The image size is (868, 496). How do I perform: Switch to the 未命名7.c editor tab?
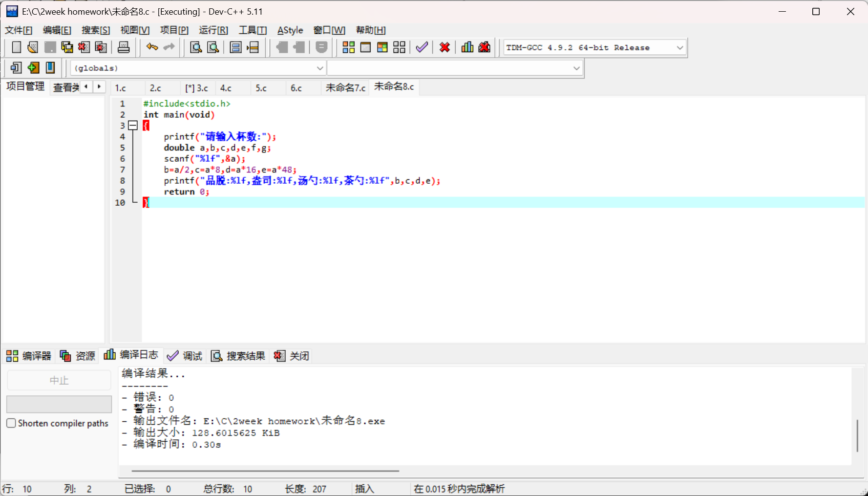click(x=345, y=88)
